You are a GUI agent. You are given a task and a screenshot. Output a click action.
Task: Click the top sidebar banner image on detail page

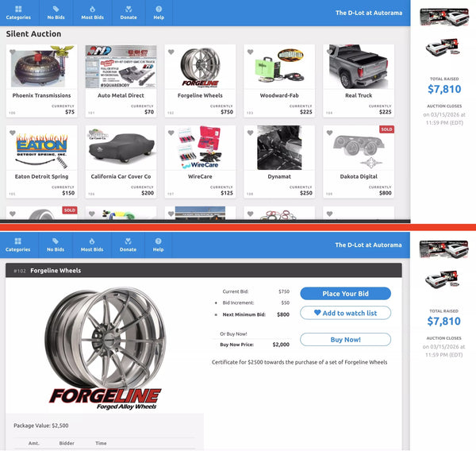coord(443,249)
